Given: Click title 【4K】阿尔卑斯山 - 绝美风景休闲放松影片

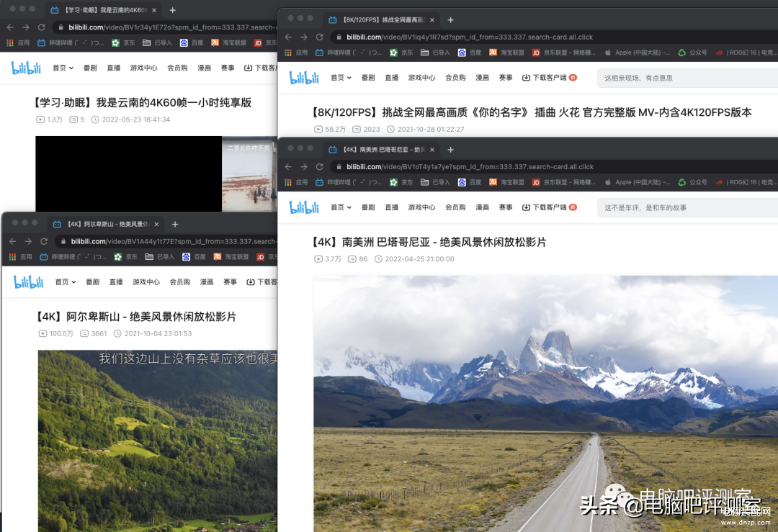Looking at the screenshot, I should 136,316.
